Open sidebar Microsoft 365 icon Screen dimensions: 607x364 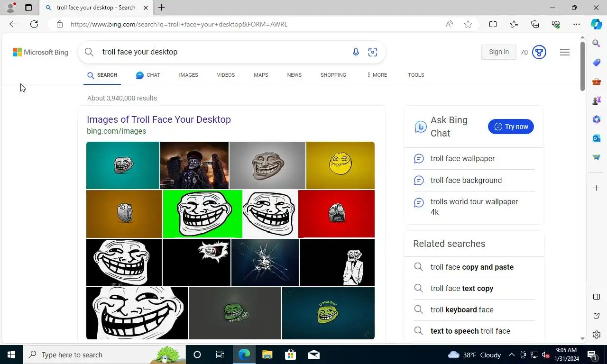click(597, 119)
